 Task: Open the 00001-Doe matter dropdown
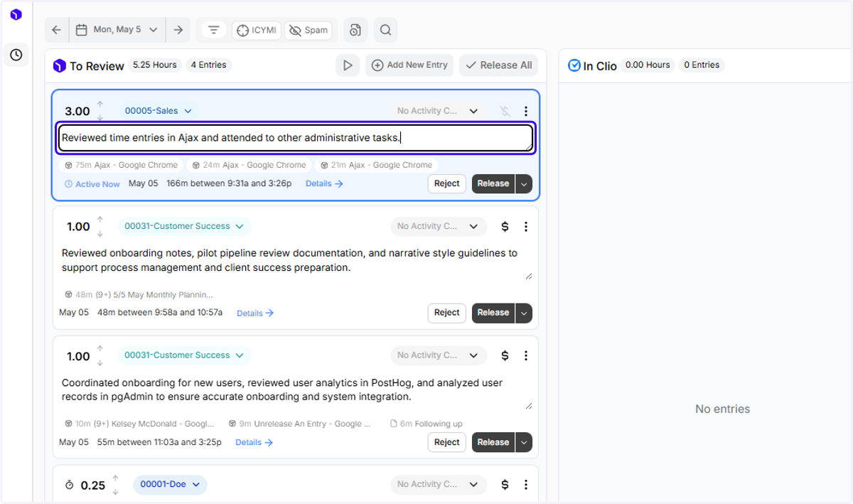pyautogui.click(x=170, y=485)
